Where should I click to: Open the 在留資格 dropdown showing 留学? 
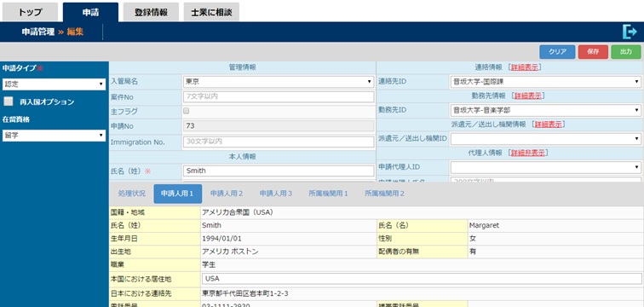tap(54, 136)
